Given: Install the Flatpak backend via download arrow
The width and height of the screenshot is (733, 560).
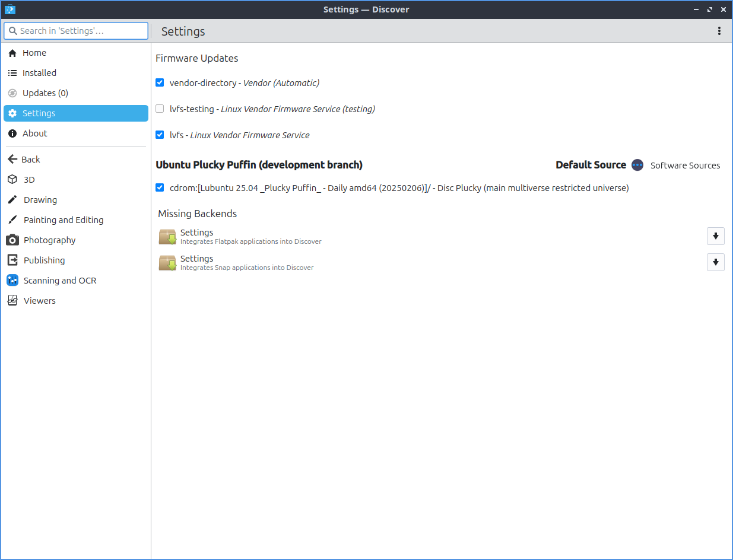Looking at the screenshot, I should (x=715, y=236).
